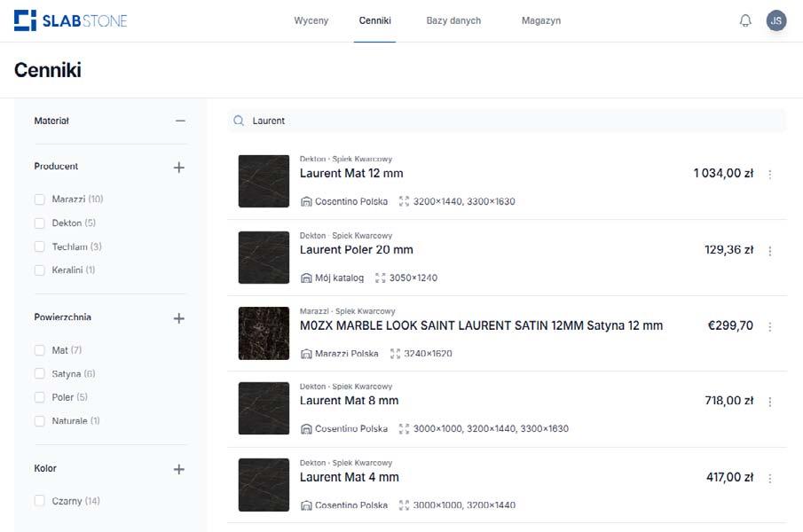
Task: Click the Marazzi · Spiek Kwarcowy label
Action: (x=347, y=311)
